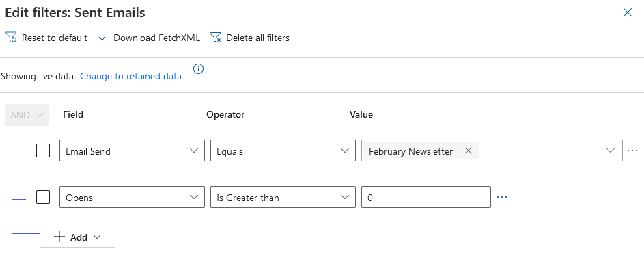This screenshot has width=644, height=260.
Task: Remove the February Newsletter value tag
Action: [468, 151]
